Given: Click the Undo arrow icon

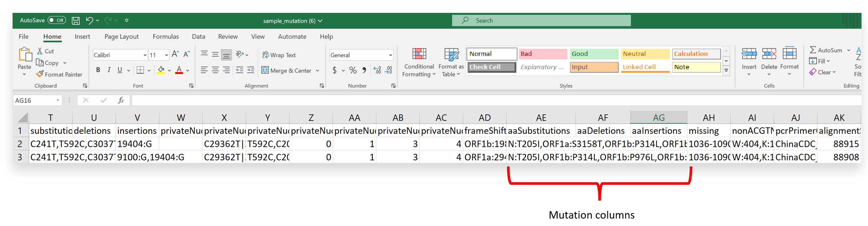Looking at the screenshot, I should tap(89, 21).
